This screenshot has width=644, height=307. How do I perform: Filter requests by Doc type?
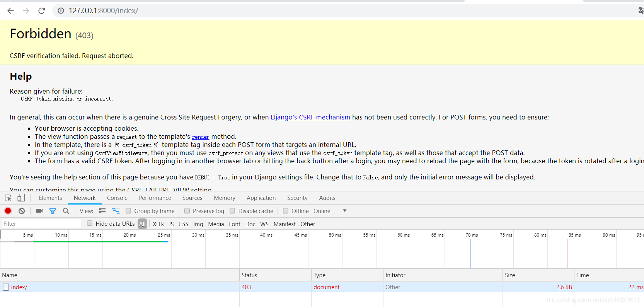click(x=250, y=224)
